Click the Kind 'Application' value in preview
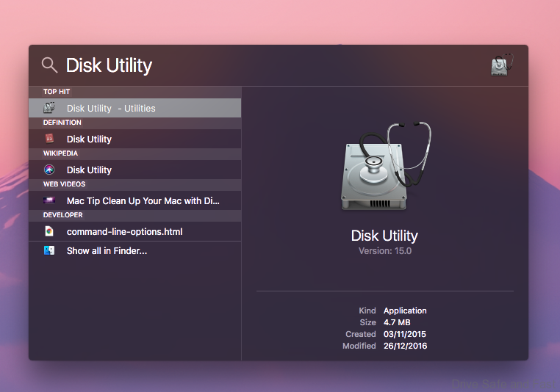This screenshot has width=560, height=392. (x=405, y=311)
